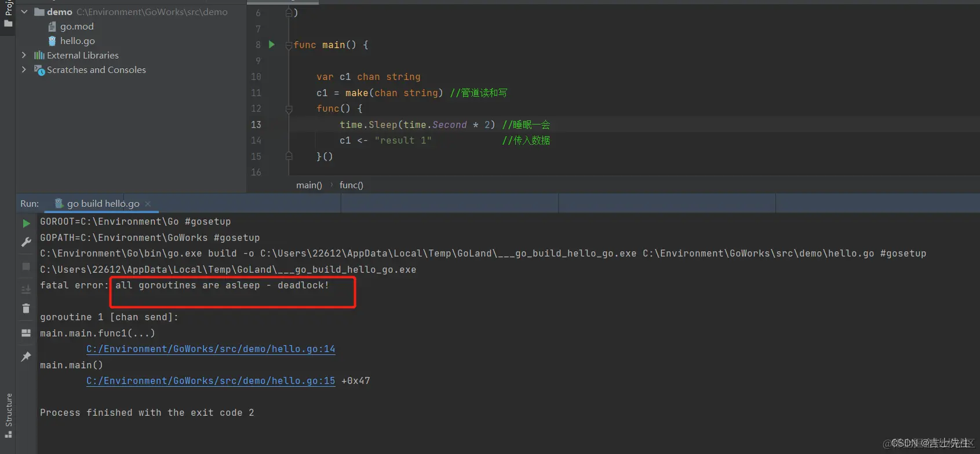Click the main() breadcrumb

coord(309,185)
